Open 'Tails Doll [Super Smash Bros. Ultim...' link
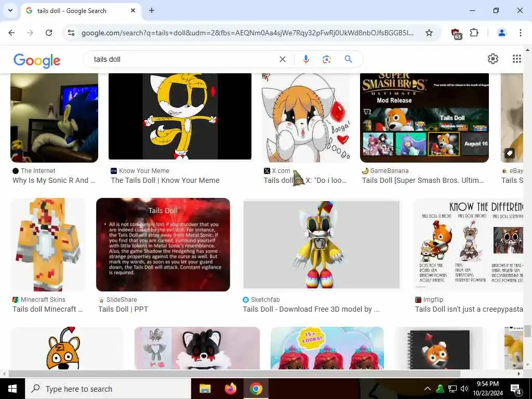 [x=423, y=180]
